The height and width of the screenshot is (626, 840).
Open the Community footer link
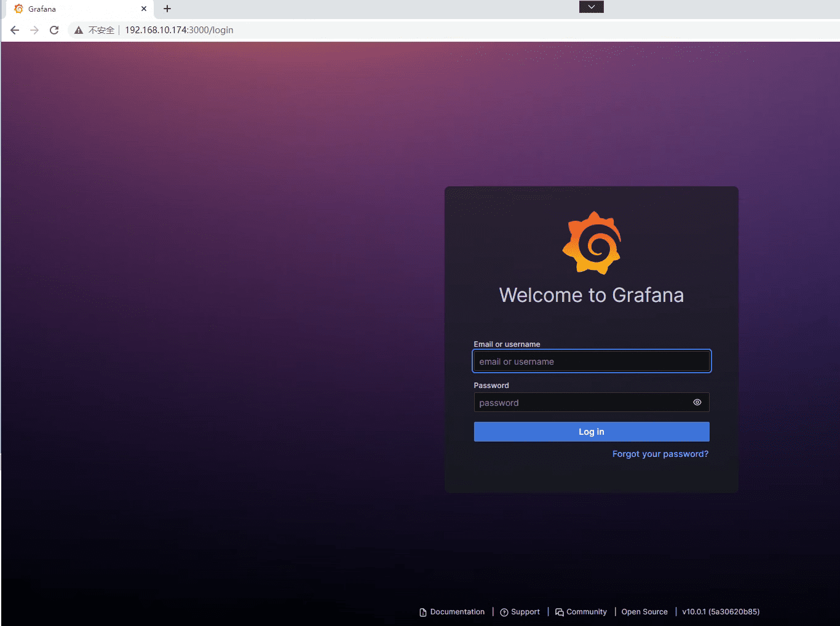581,612
